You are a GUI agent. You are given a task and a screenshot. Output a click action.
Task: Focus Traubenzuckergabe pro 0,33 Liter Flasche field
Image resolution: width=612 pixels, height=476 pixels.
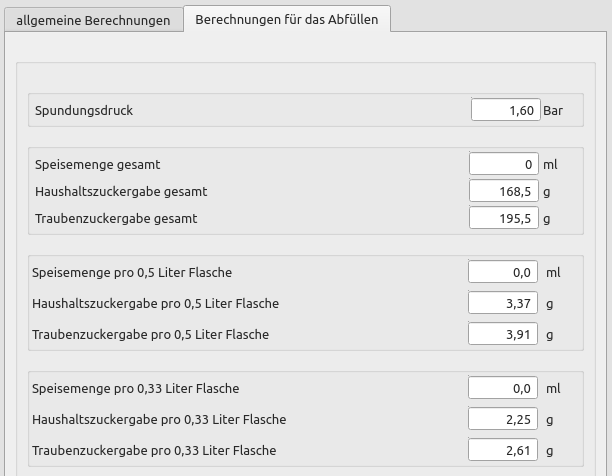[503, 450]
